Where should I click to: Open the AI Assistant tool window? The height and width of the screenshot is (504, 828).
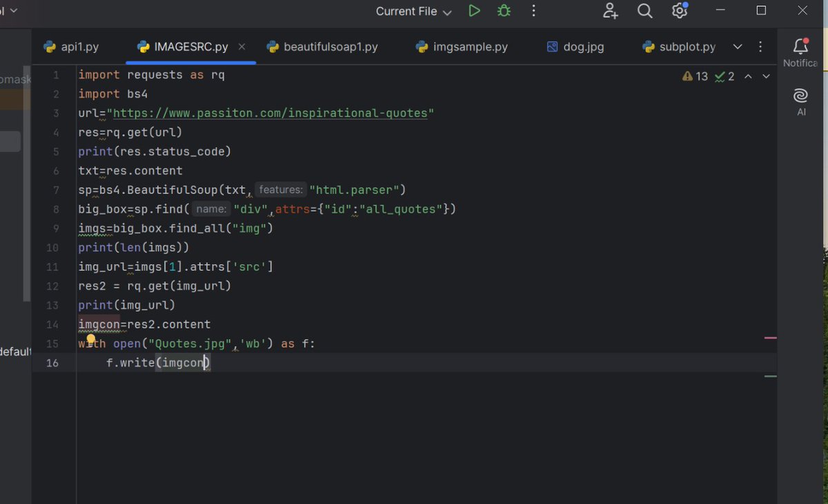point(801,102)
